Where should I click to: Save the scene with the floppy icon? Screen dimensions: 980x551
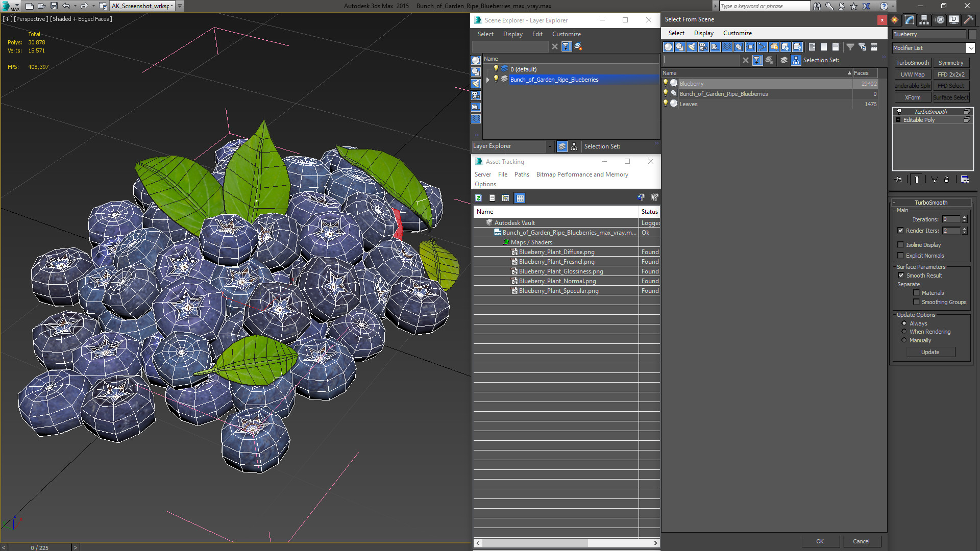tap(54, 6)
